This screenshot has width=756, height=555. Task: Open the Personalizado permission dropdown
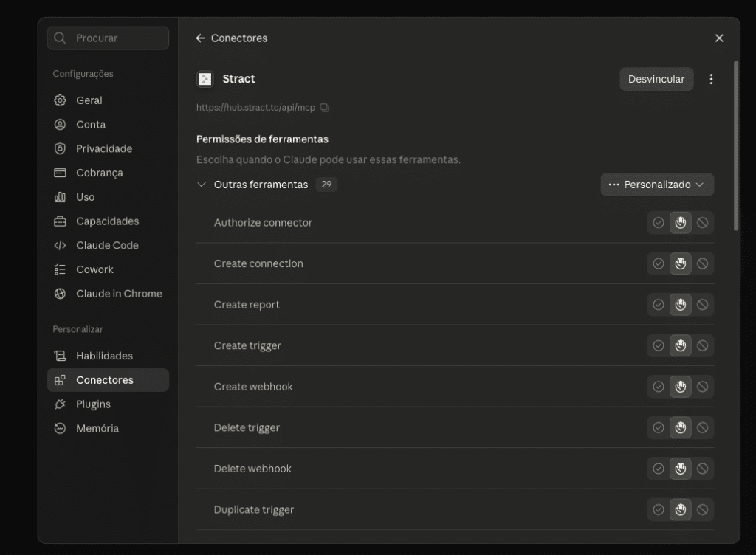[657, 185]
